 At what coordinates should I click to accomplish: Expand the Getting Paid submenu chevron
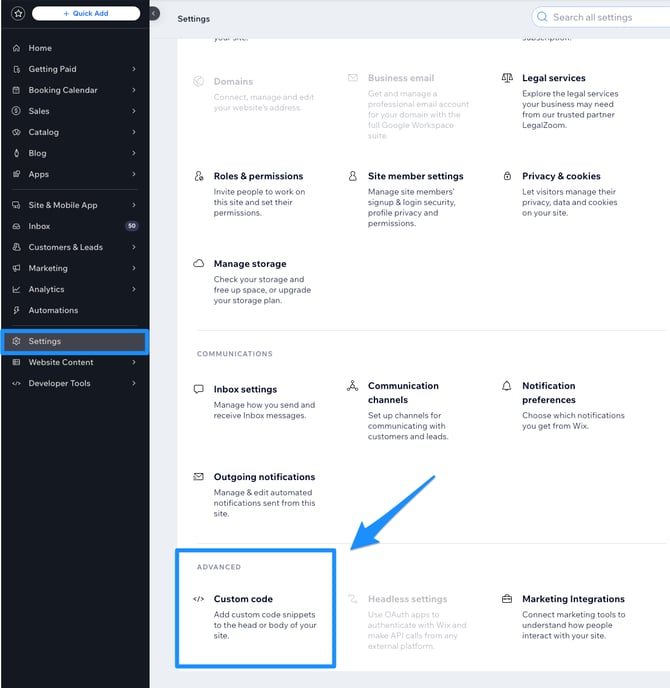click(x=134, y=69)
